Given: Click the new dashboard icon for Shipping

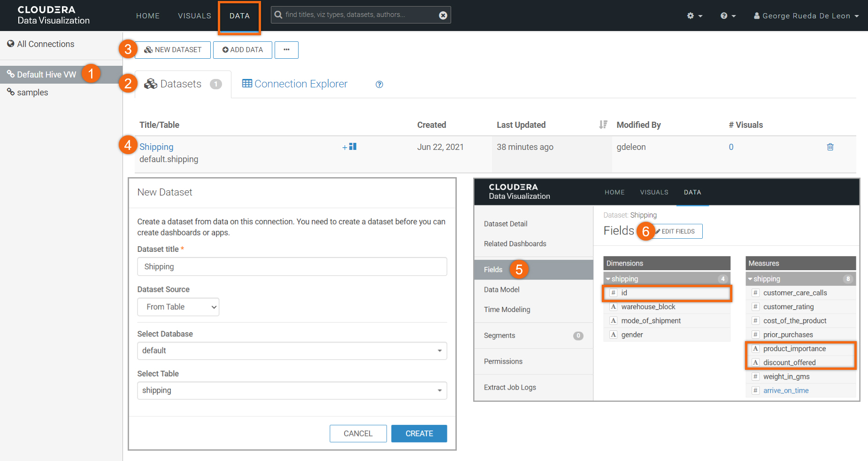Looking at the screenshot, I should click(x=350, y=147).
